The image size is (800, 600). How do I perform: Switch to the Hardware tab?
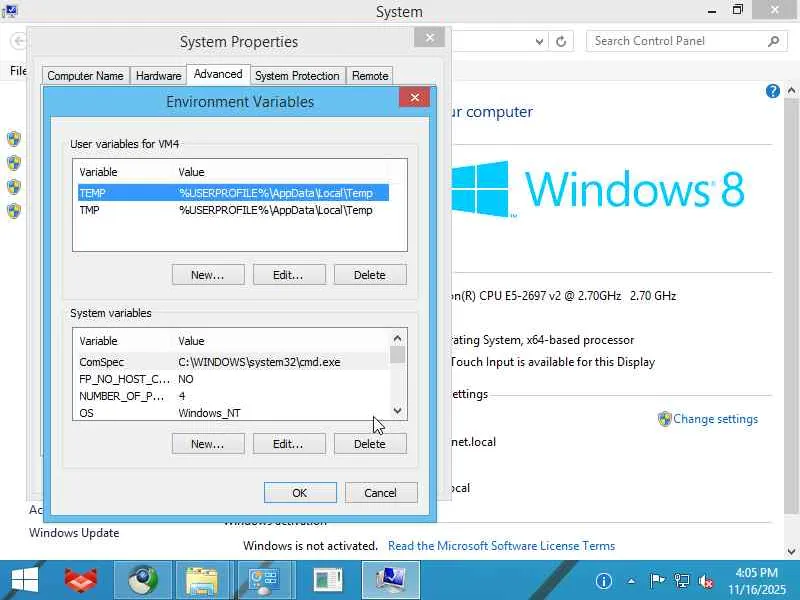(158, 76)
